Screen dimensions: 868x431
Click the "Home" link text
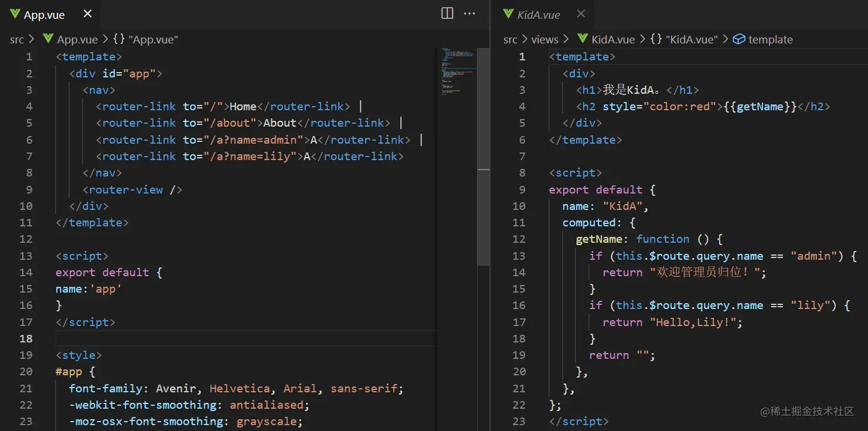point(243,106)
